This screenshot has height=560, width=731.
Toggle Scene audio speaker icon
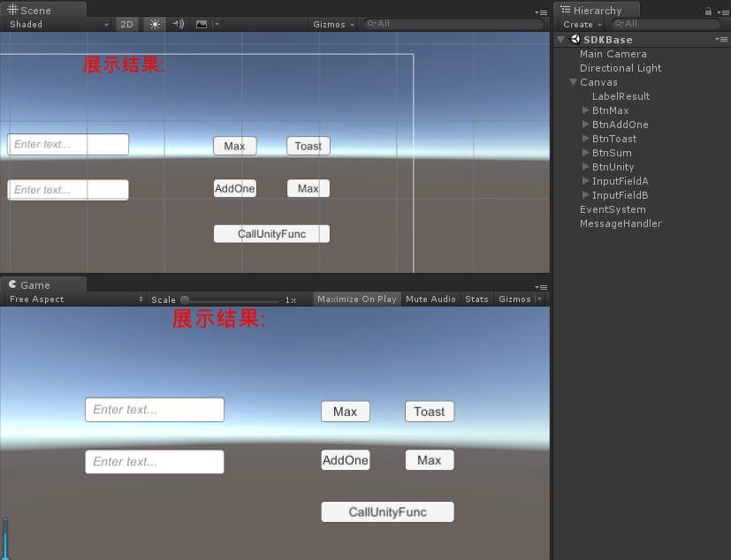point(178,24)
